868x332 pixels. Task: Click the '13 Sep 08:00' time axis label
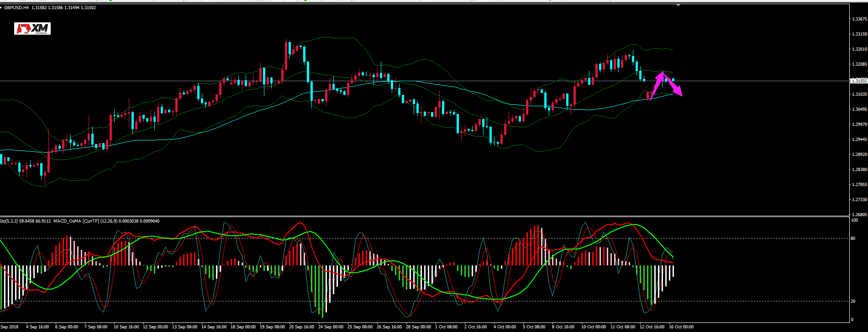pos(185,327)
